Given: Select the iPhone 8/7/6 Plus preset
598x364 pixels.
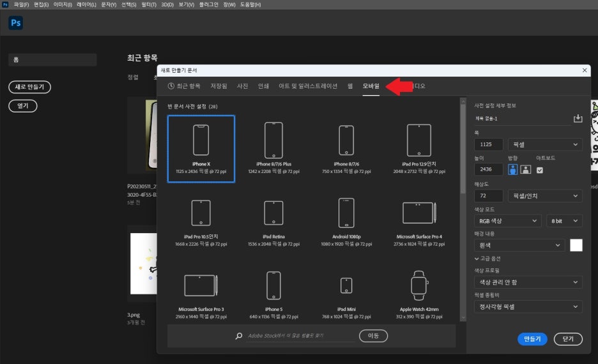Looking at the screenshot, I should coord(274,149).
